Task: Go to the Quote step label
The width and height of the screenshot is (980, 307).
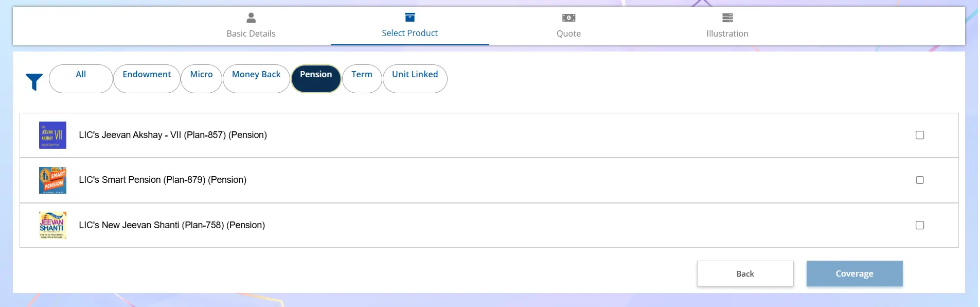Action: click(568, 33)
